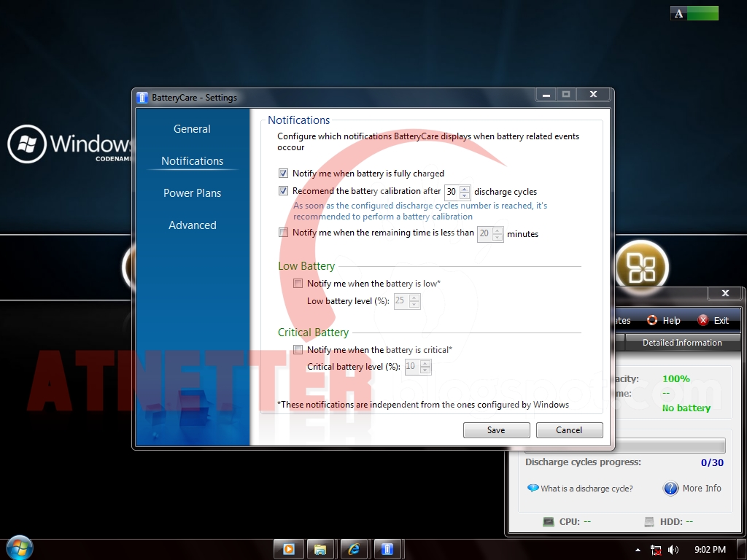Select the Notifications settings section
Viewport: 747px width, 560px height.
[192, 161]
